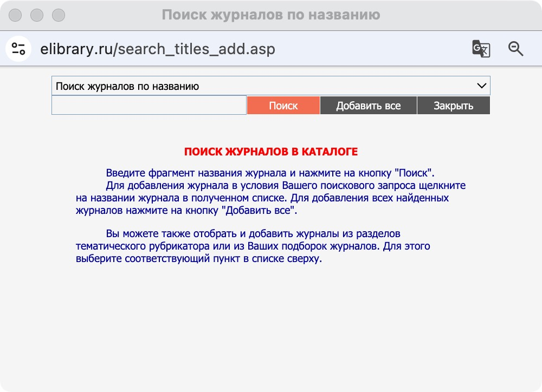This screenshot has width=542, height=392.
Task: Click the leftmost traffic light window control
Action: 15,16
